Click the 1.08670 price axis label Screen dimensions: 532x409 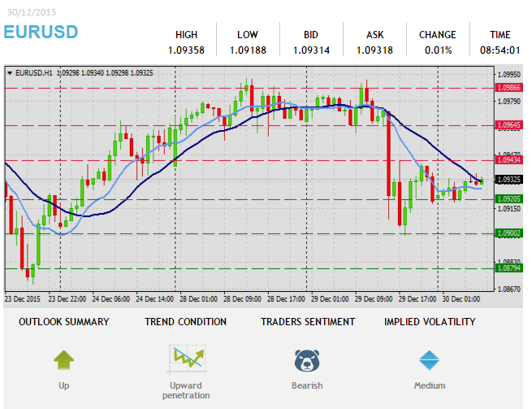point(509,289)
